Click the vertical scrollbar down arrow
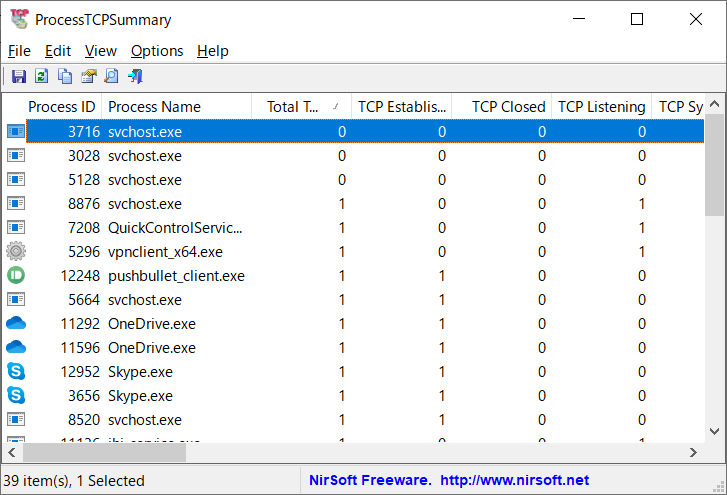The height and width of the screenshot is (495, 727). point(715,429)
